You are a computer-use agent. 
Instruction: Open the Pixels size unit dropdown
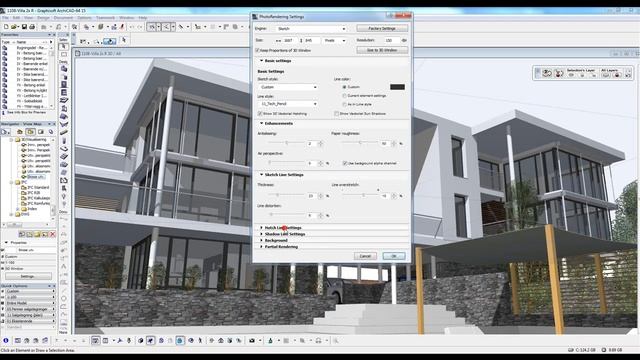(x=335, y=40)
